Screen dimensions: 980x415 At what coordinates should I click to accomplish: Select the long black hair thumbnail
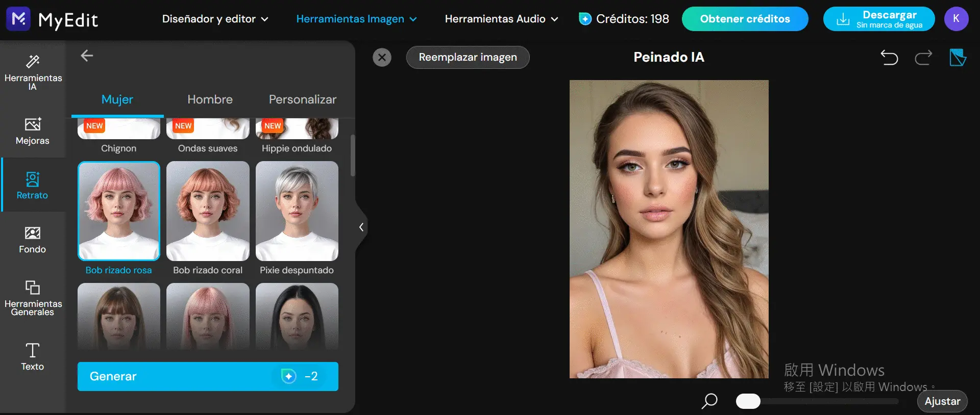pyautogui.click(x=297, y=317)
